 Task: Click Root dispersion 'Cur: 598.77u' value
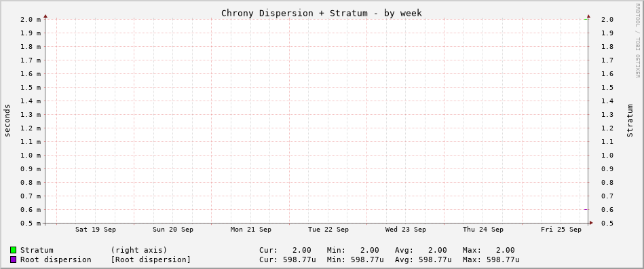(288, 259)
